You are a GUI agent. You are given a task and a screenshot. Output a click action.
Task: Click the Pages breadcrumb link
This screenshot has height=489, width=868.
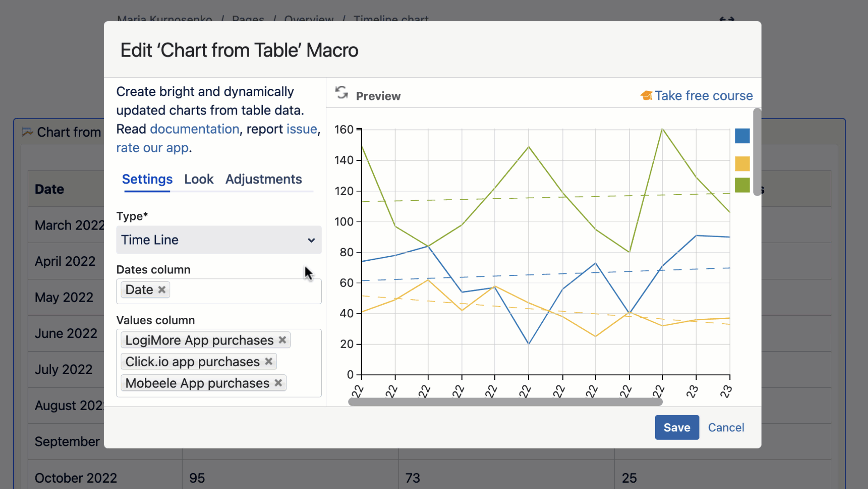[248, 19]
